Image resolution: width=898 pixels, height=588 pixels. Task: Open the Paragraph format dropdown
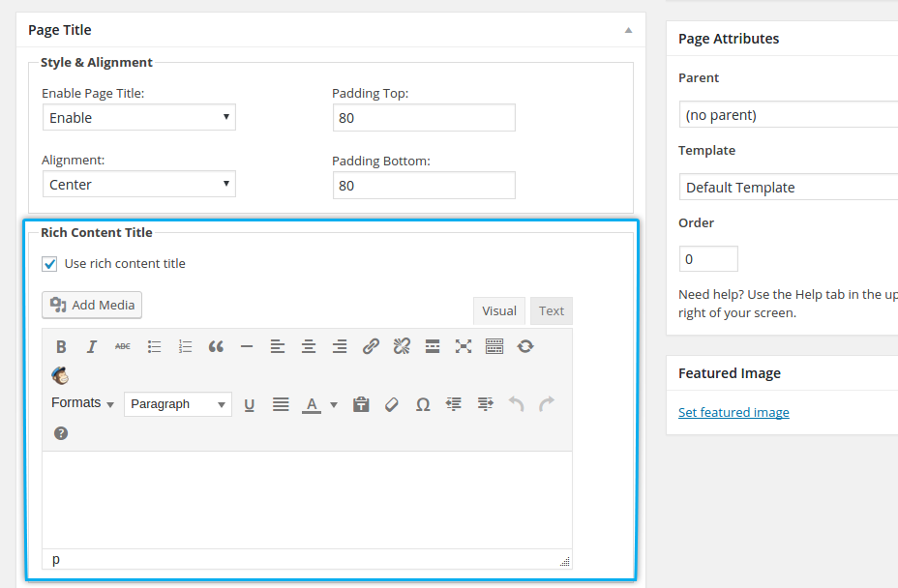pos(178,404)
